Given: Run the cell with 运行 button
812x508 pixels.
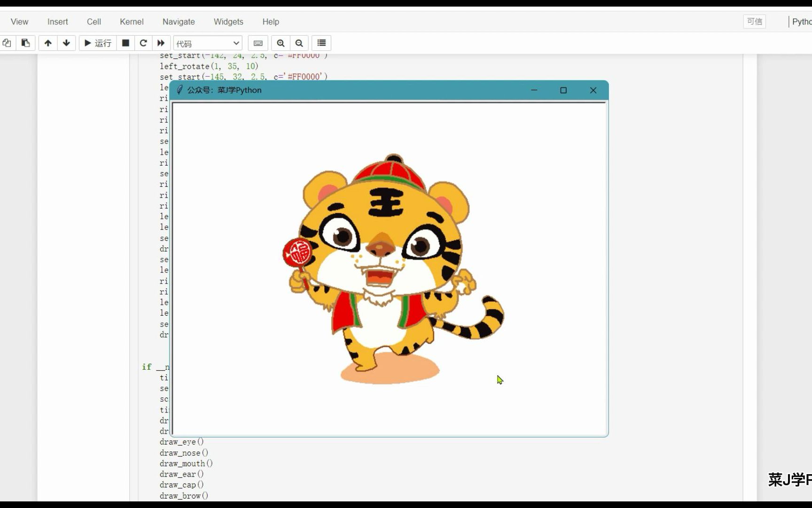Looking at the screenshot, I should [98, 43].
